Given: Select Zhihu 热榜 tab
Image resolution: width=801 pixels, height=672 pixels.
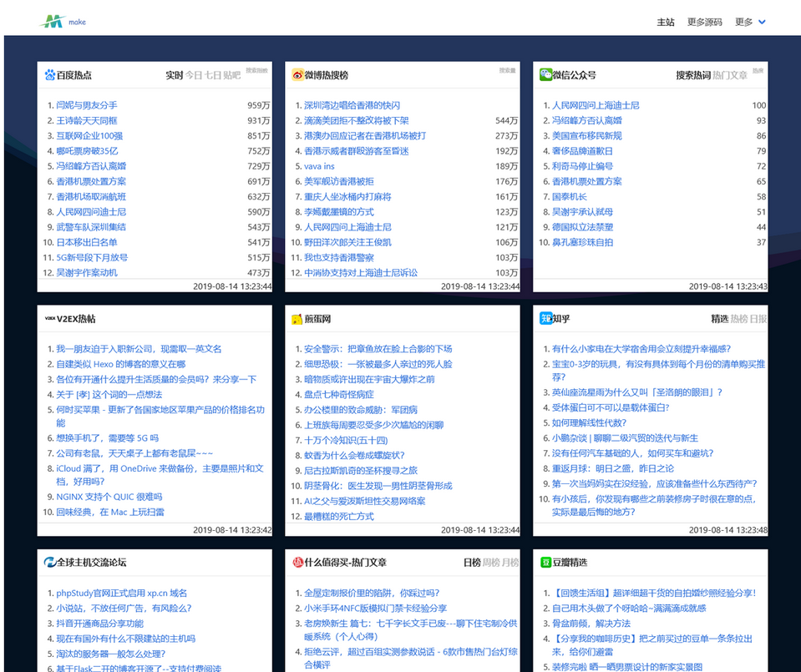Looking at the screenshot, I should click(x=738, y=319).
